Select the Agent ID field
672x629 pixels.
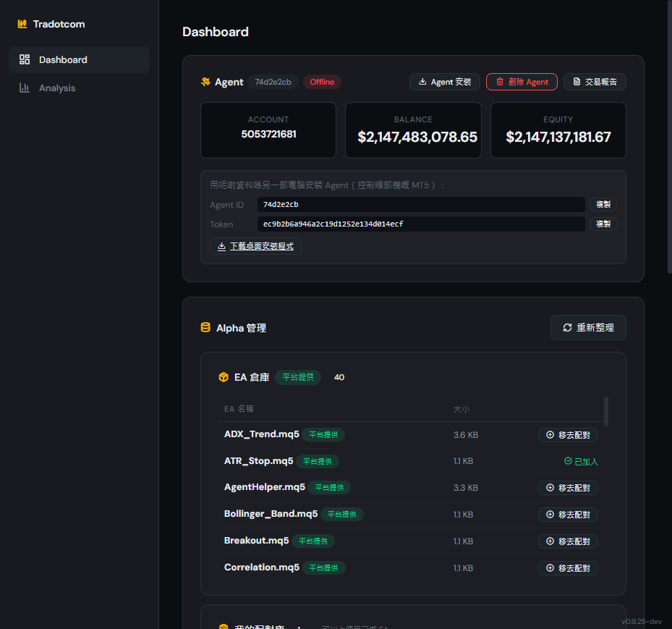pos(421,205)
